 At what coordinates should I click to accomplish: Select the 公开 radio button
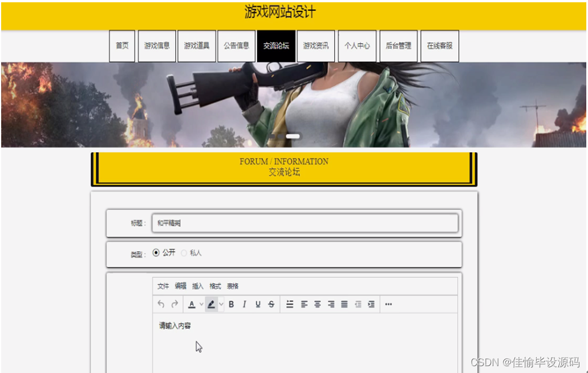click(x=156, y=253)
